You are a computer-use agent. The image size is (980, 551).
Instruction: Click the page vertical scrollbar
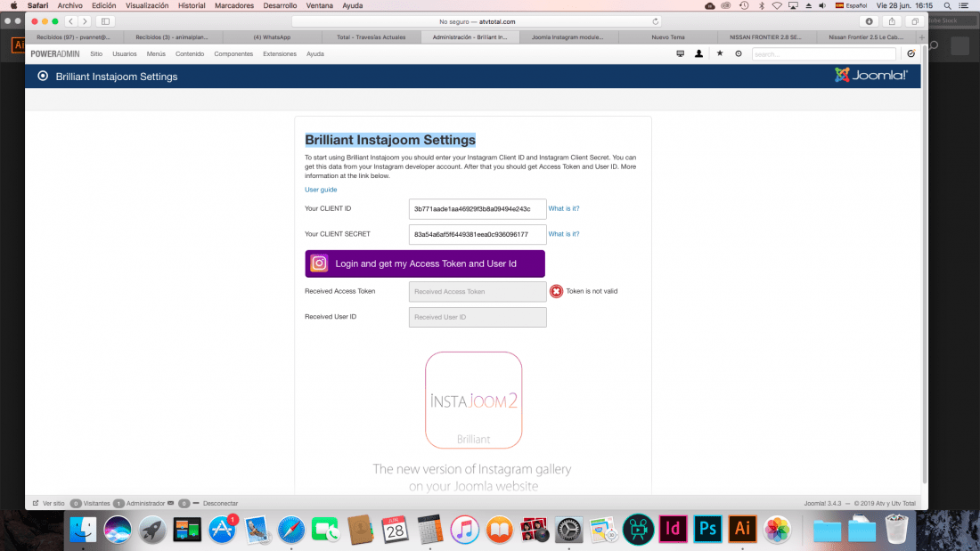pos(925,263)
